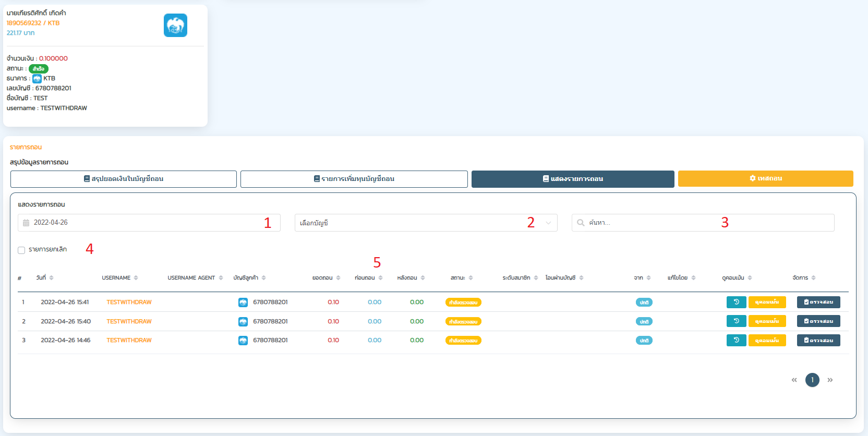This screenshot has height=436, width=868.
Task: Open the date picker showing 2022-04-26
Action: tap(149, 223)
